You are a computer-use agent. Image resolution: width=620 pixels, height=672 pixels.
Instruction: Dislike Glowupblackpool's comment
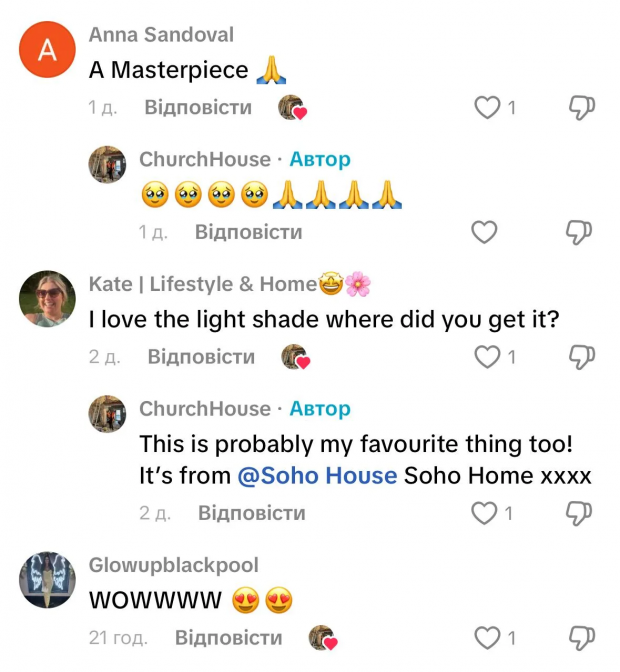(x=581, y=638)
